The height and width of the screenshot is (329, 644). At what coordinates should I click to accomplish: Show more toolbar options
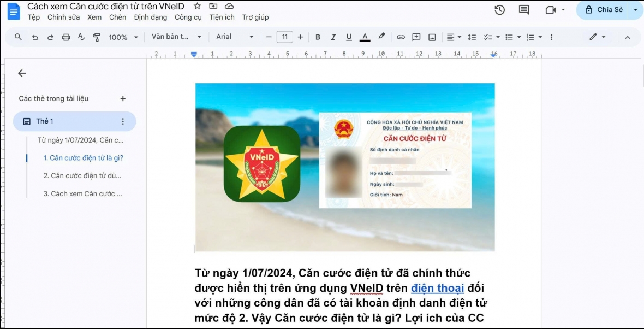[551, 37]
